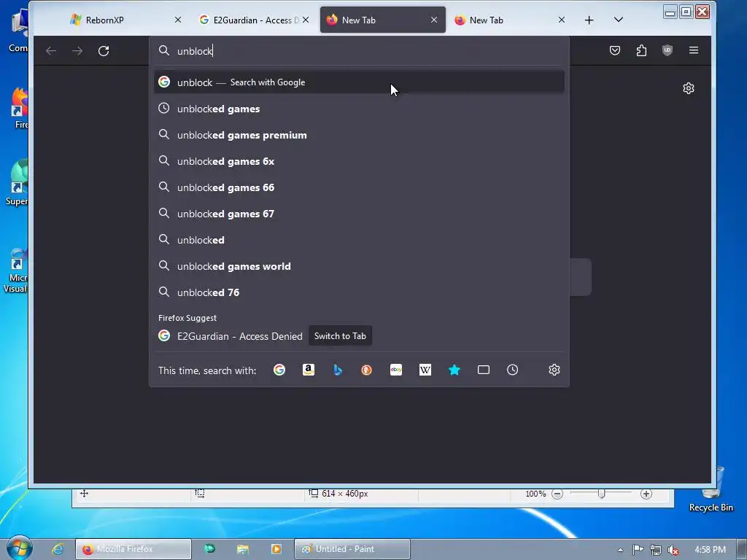Open the uBlock Origin shield icon
747x560 pixels.
click(x=667, y=50)
